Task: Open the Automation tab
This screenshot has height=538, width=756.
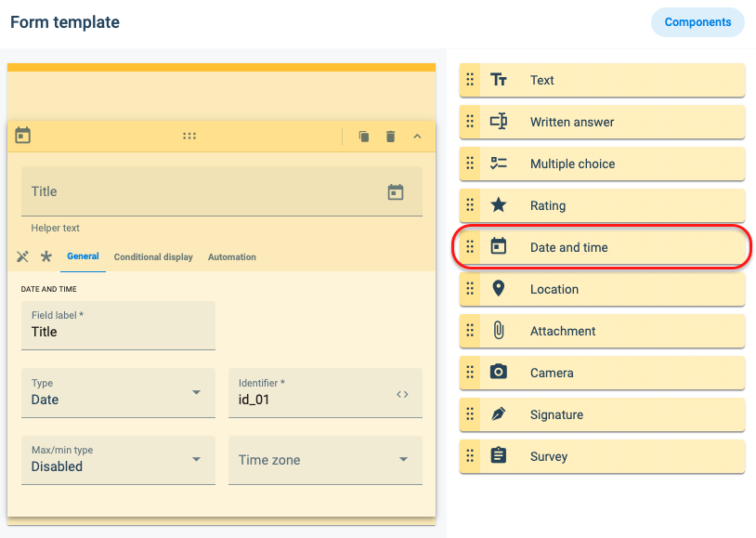Action: pyautogui.click(x=232, y=257)
